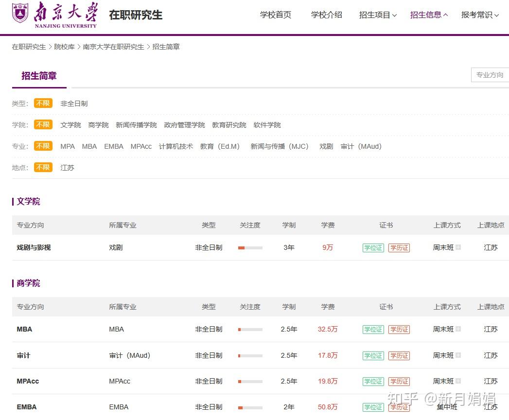Click 学位证 badge in EMBA row
The height and width of the screenshot is (420, 509).
373,407
